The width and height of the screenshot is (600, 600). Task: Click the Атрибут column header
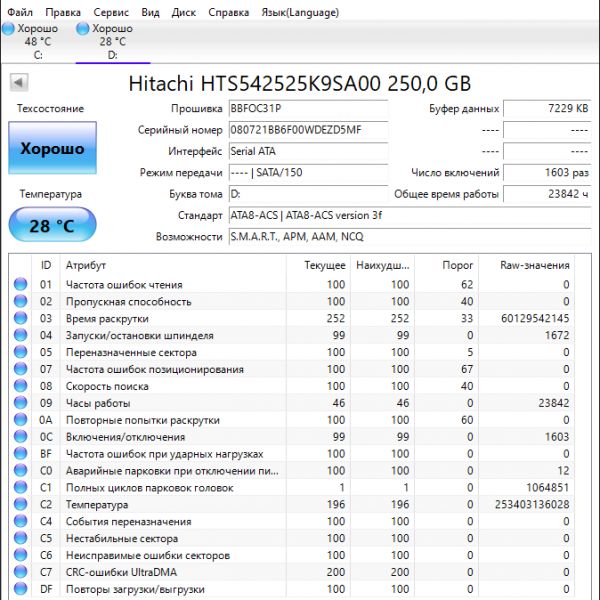173,265
